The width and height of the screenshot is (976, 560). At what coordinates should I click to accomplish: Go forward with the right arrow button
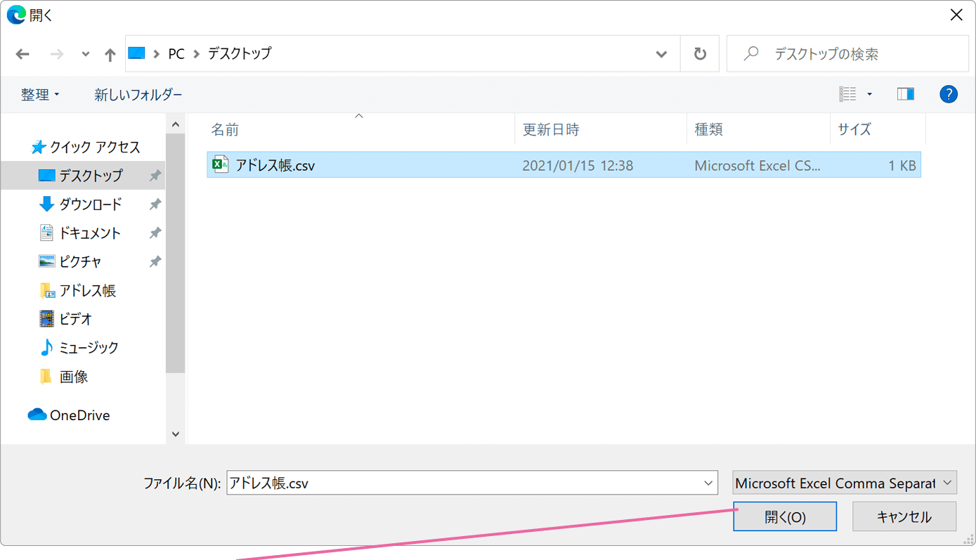coord(57,54)
